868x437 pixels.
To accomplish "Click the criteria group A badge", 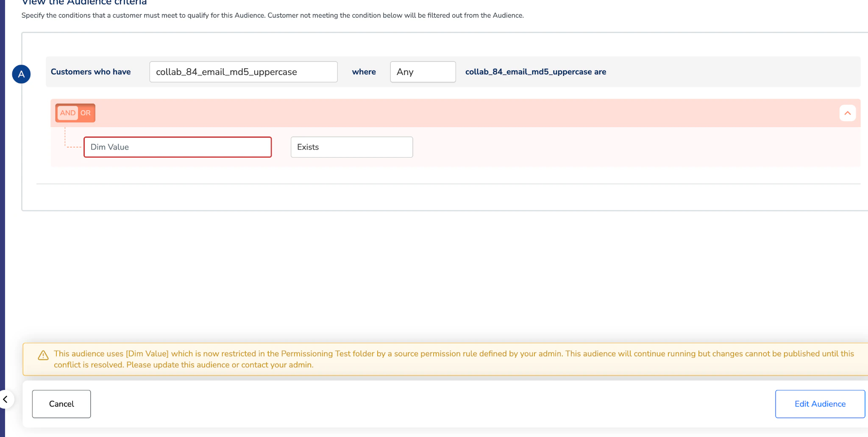I will click(x=21, y=74).
